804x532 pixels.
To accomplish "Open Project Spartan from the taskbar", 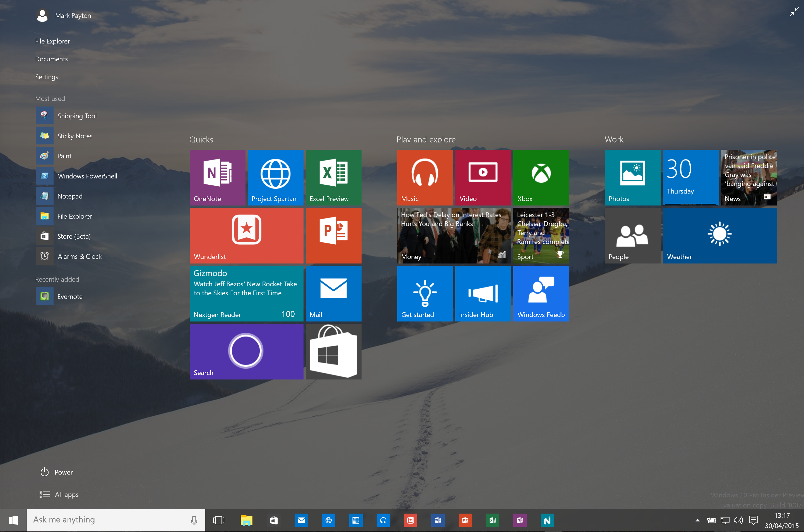I will [329, 520].
